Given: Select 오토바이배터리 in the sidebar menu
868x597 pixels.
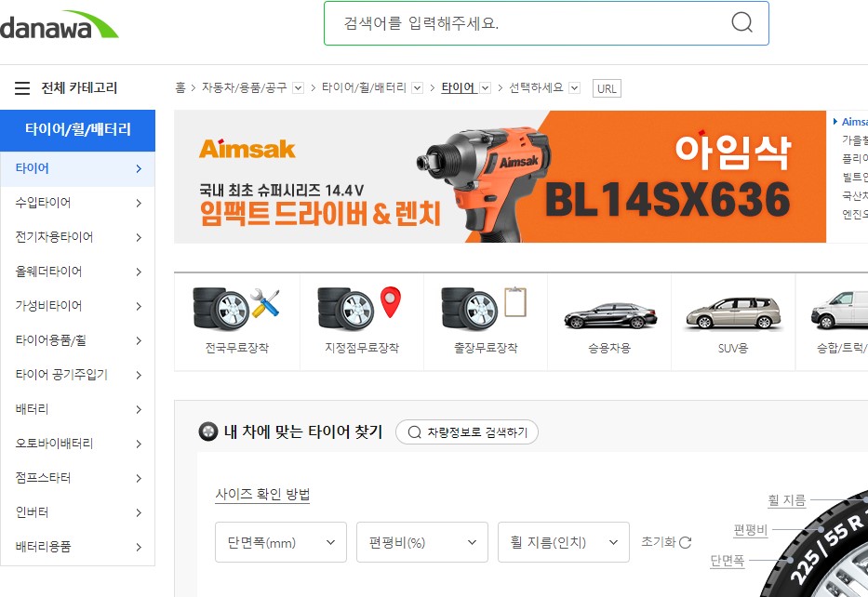Looking at the screenshot, I should [77, 444].
